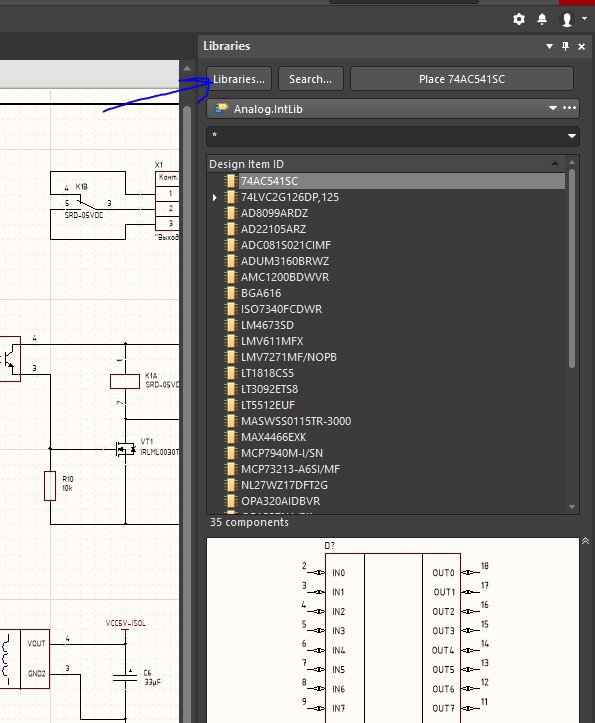Collapse the symbol preview with double chevron

585,541
